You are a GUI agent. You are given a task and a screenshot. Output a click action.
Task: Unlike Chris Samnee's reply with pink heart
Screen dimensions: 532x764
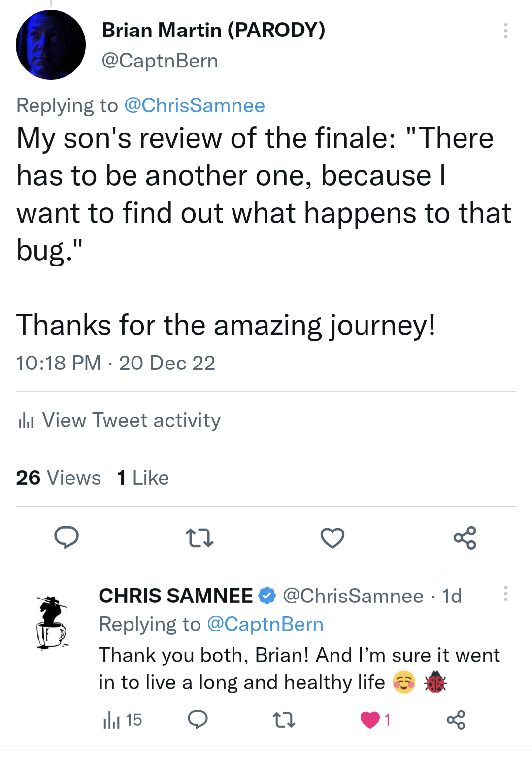pos(370,720)
